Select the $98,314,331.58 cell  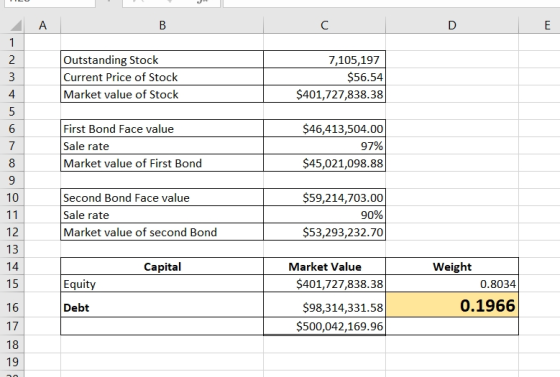324,305
